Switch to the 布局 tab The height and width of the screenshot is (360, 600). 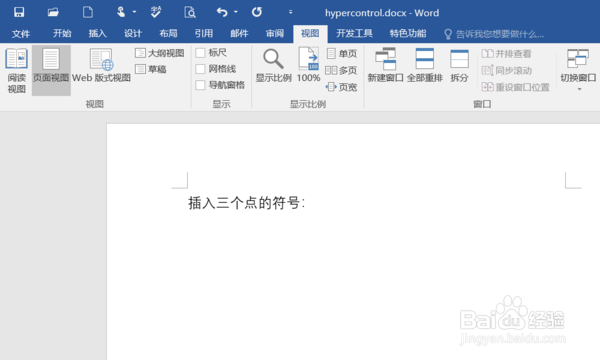168,33
